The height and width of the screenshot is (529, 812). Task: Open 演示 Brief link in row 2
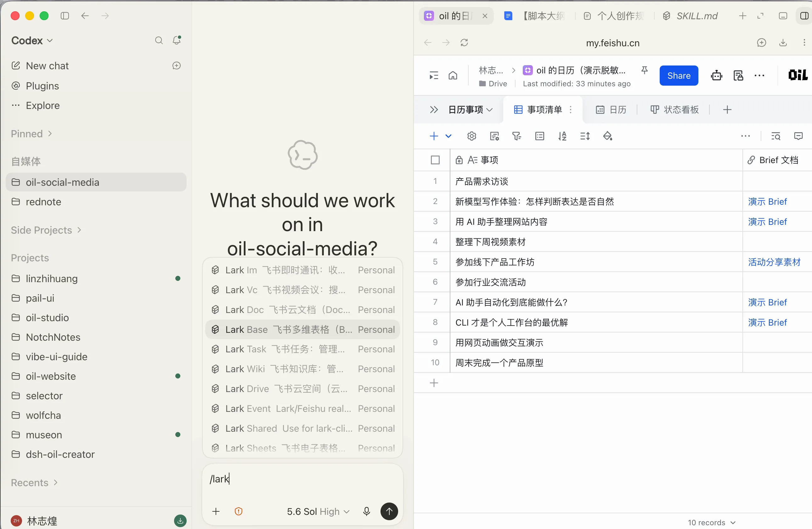pyautogui.click(x=767, y=201)
